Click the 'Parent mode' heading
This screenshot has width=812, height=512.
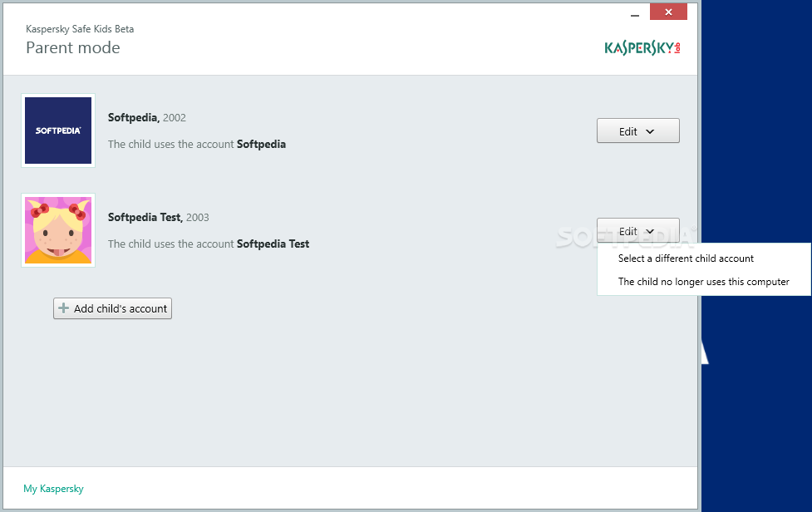73,47
